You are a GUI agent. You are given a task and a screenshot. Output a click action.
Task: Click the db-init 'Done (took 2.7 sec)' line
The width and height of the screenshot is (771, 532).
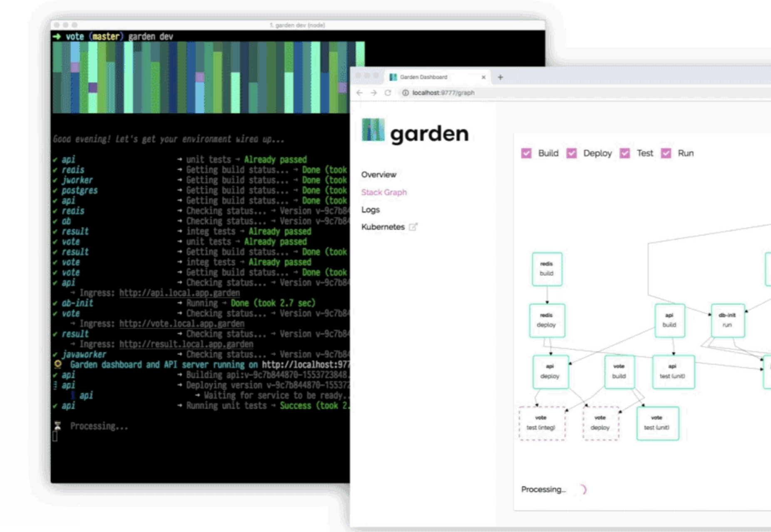273,303
